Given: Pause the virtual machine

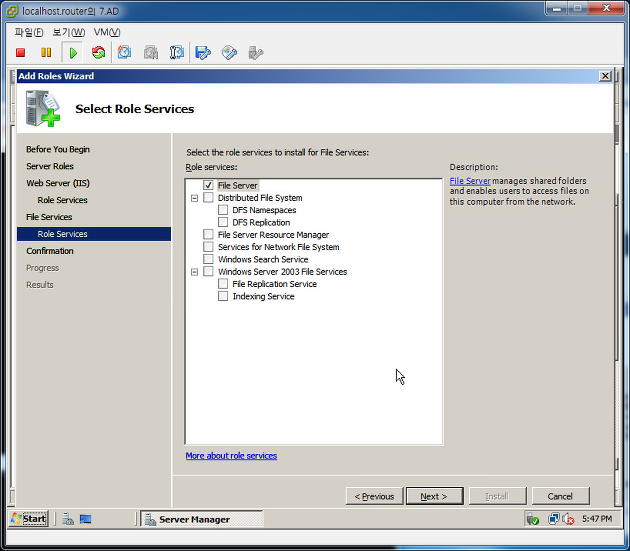Looking at the screenshot, I should pyautogui.click(x=46, y=53).
